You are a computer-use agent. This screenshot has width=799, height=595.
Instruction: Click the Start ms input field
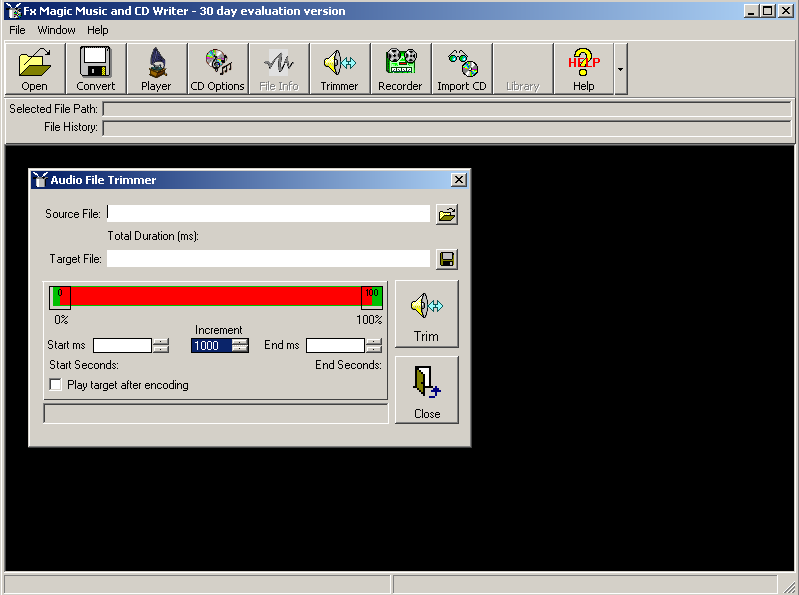pyautogui.click(x=122, y=345)
